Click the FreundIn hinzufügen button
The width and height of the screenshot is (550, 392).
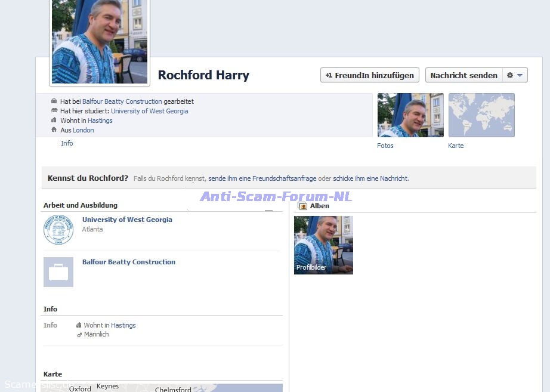point(370,75)
